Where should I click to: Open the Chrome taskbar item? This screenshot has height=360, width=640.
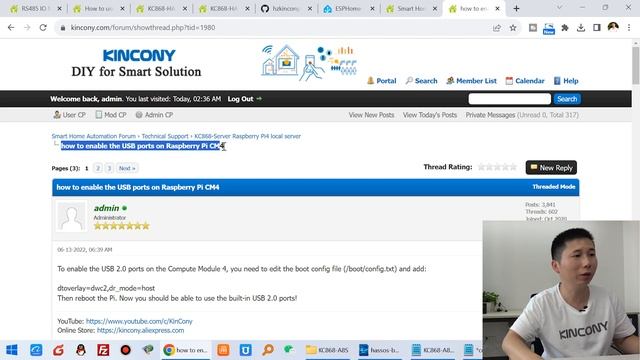(186, 350)
